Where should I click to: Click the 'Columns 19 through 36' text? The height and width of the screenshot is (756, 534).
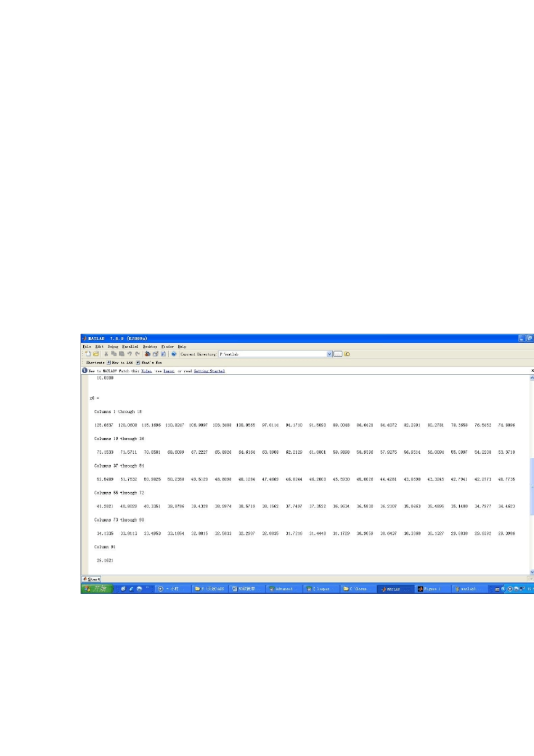[x=119, y=439]
